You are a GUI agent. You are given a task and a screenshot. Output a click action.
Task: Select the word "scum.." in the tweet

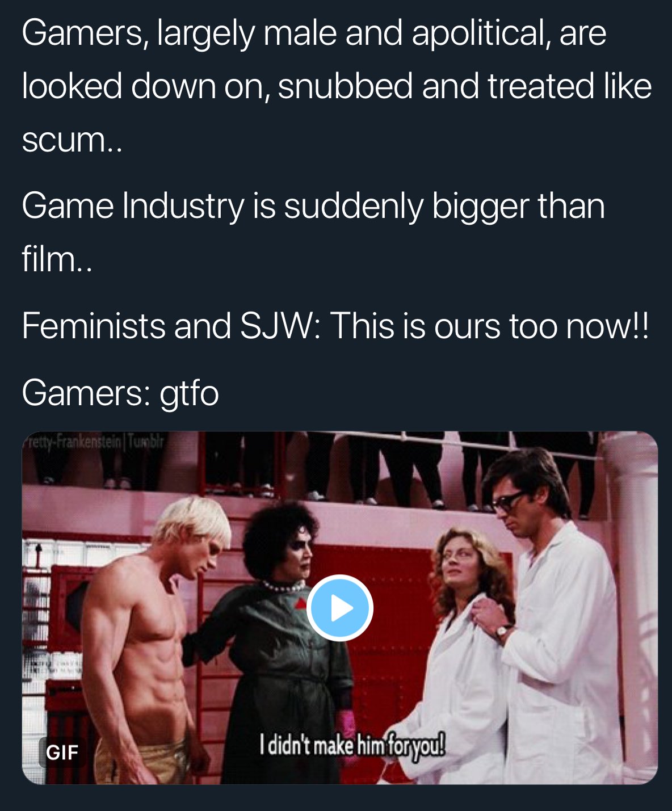pyautogui.click(x=72, y=140)
